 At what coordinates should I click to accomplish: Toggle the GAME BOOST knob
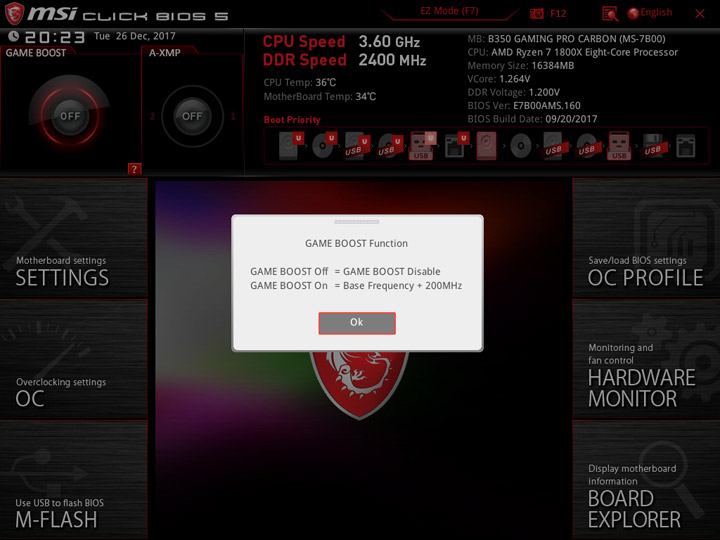tap(70, 116)
